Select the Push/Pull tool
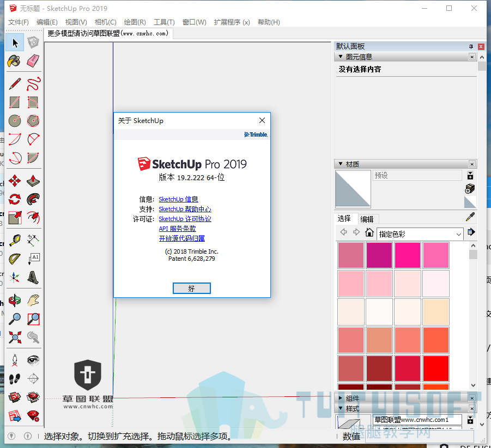Image resolution: width=491 pixels, height=448 pixels. click(33, 181)
